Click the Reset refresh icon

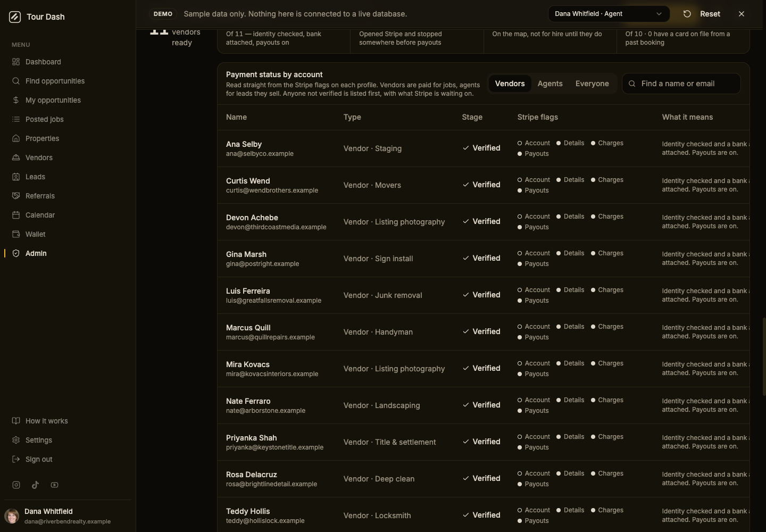(x=687, y=14)
